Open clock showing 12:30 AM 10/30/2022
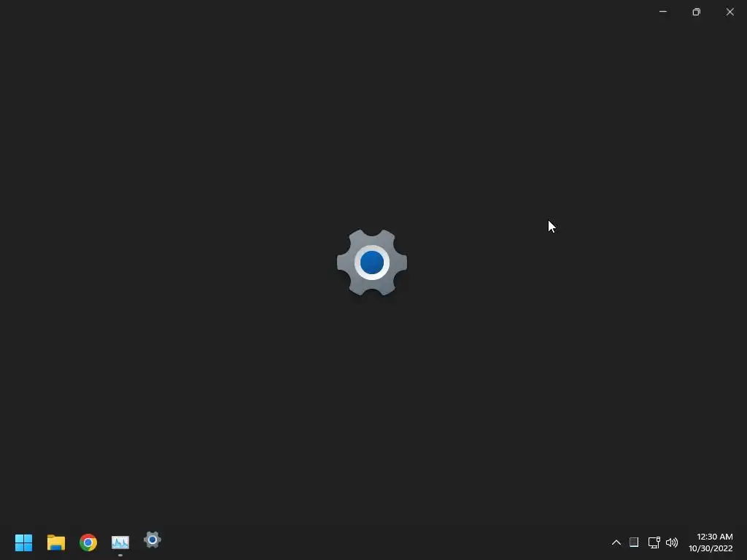 point(711,542)
